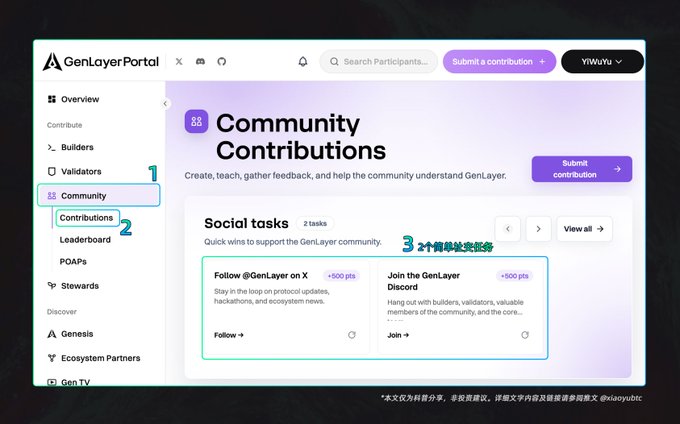Refresh status of Follow @GenLayer task
The width and height of the screenshot is (680, 424).
pos(352,335)
